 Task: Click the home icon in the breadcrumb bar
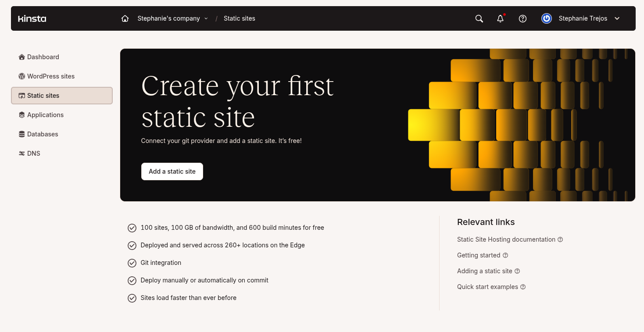(x=125, y=18)
